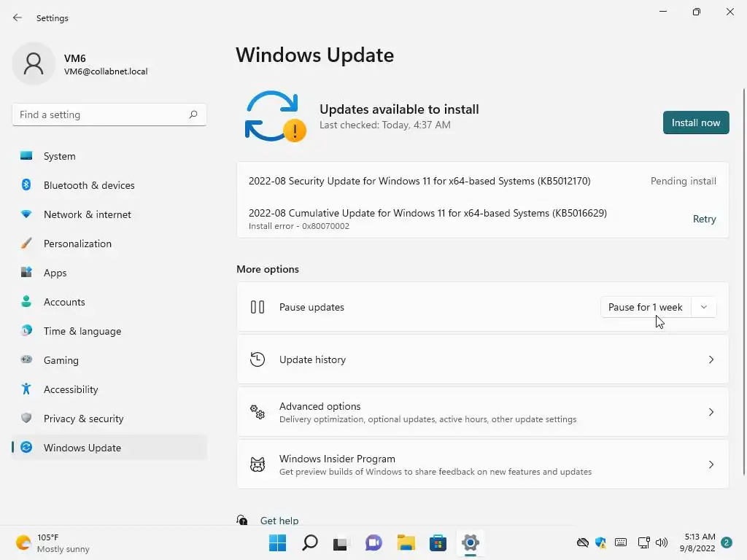Open the weather widget showing 105°F
This screenshot has width=747, height=560.
click(53, 542)
